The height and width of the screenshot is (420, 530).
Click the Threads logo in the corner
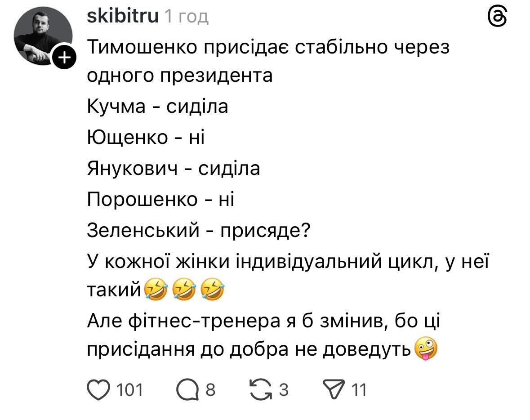[x=497, y=18]
